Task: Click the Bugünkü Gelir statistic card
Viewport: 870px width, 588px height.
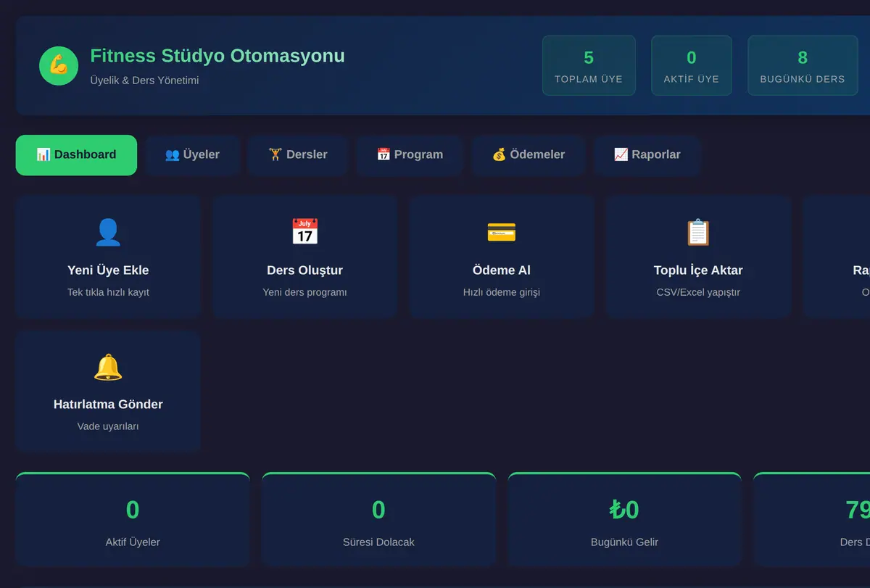Action: pos(624,519)
